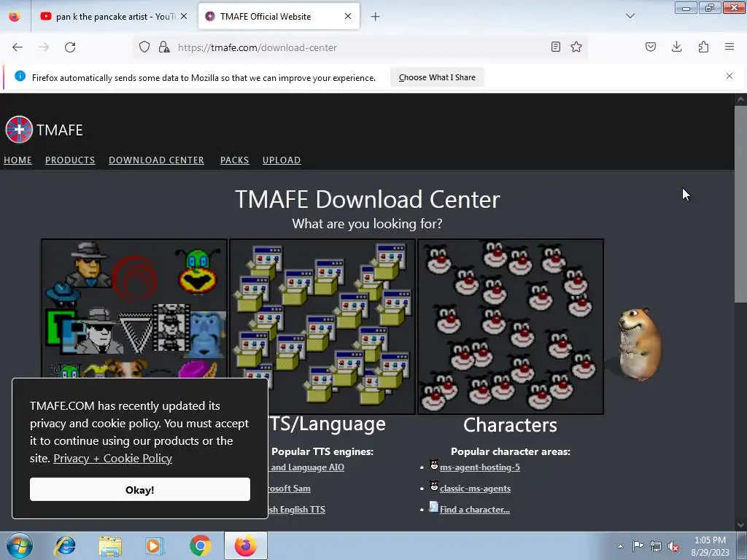This screenshot has height=560, width=747.
Task: Open the PRODUCTS nav item
Action: point(70,160)
